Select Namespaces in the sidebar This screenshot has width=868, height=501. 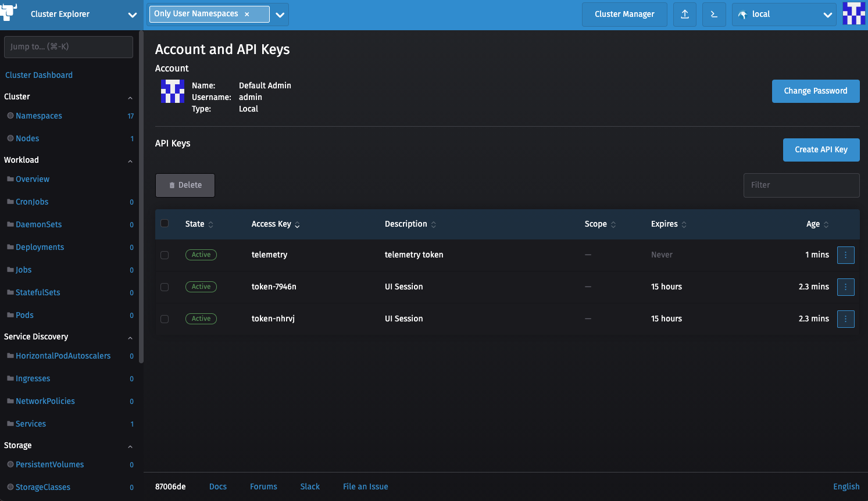39,116
